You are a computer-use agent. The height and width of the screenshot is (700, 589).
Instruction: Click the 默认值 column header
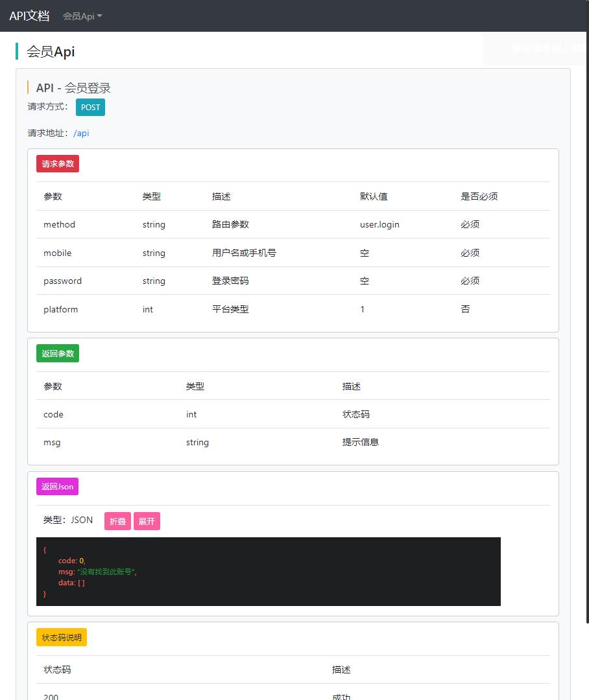pyautogui.click(x=374, y=196)
